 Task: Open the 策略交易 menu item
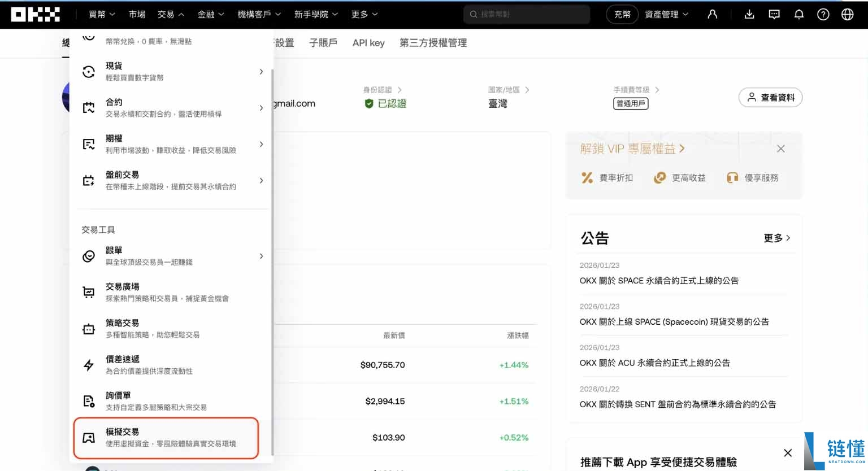(172, 329)
